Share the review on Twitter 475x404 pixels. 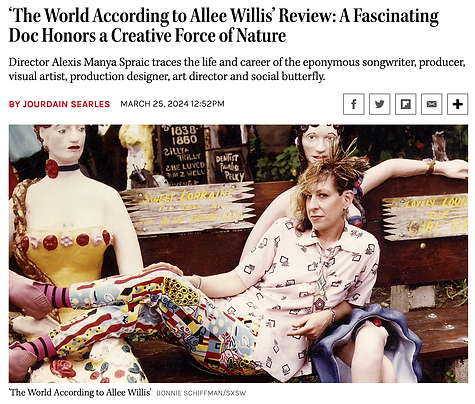tap(379, 104)
